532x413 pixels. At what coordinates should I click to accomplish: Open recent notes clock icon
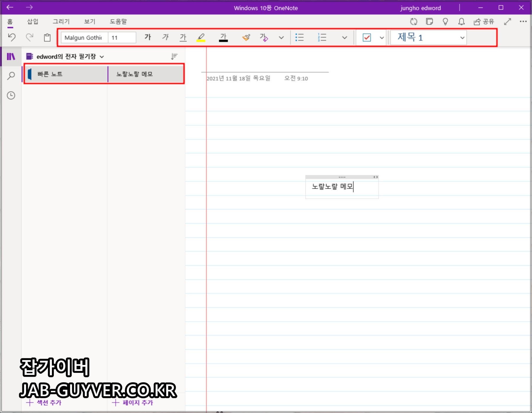pyautogui.click(x=11, y=95)
